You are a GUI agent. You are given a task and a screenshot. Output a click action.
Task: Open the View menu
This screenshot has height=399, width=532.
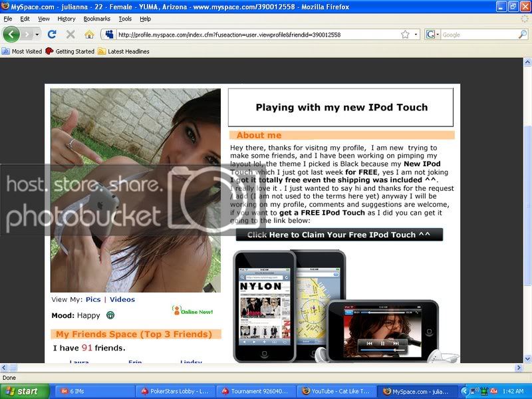pyautogui.click(x=43, y=19)
